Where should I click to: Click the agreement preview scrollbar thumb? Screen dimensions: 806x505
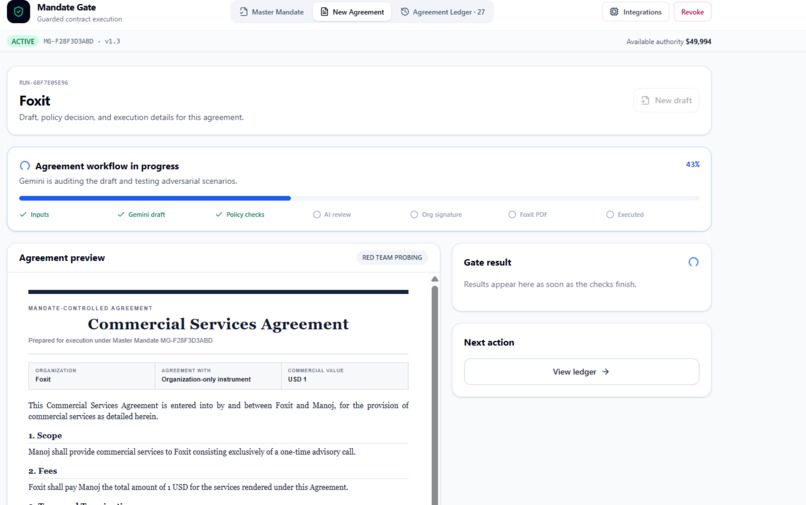(x=435, y=395)
